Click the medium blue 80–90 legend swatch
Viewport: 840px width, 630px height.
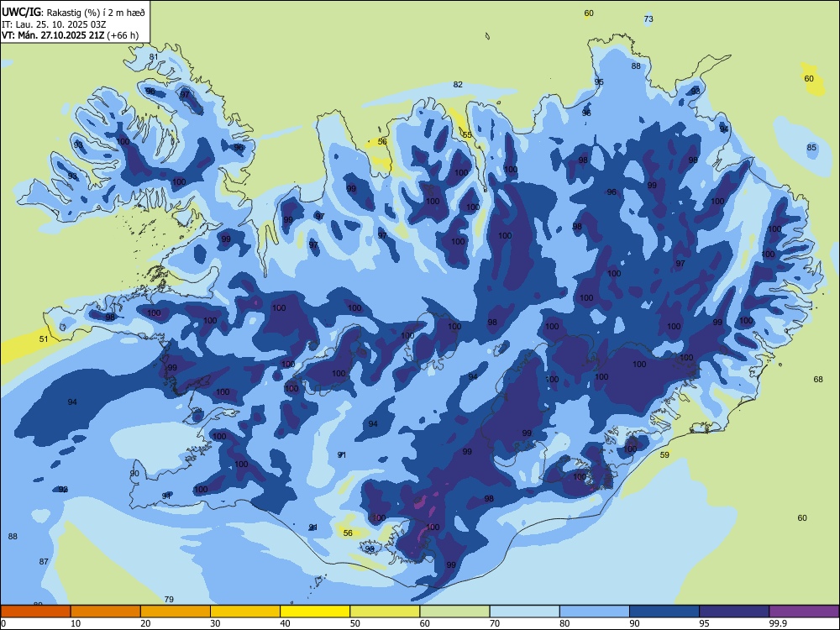pos(595,612)
